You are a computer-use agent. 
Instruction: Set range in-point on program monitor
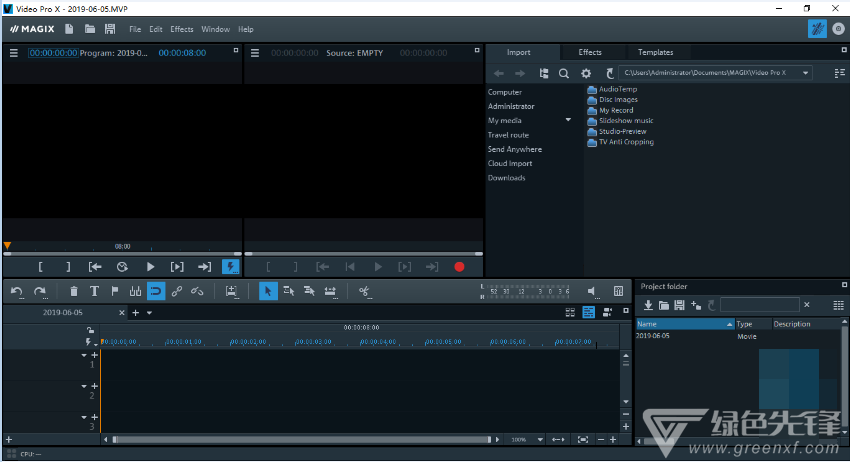click(41, 267)
